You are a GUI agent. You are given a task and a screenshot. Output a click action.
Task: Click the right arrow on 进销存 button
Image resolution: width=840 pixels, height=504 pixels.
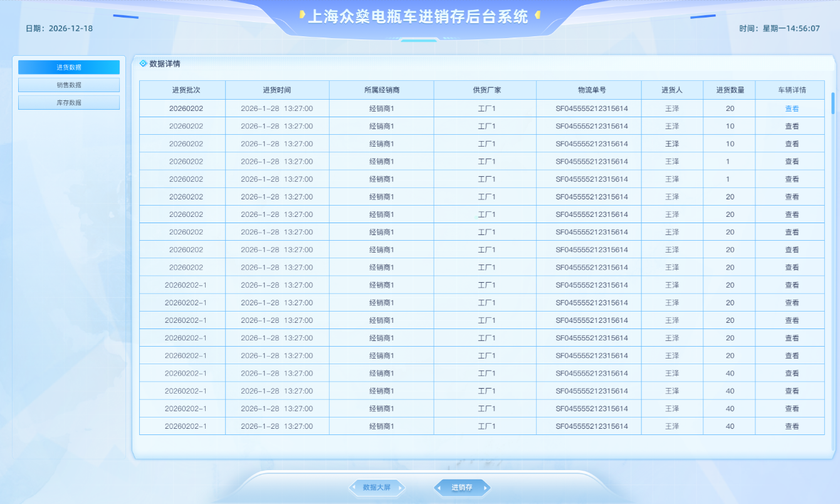pos(485,488)
